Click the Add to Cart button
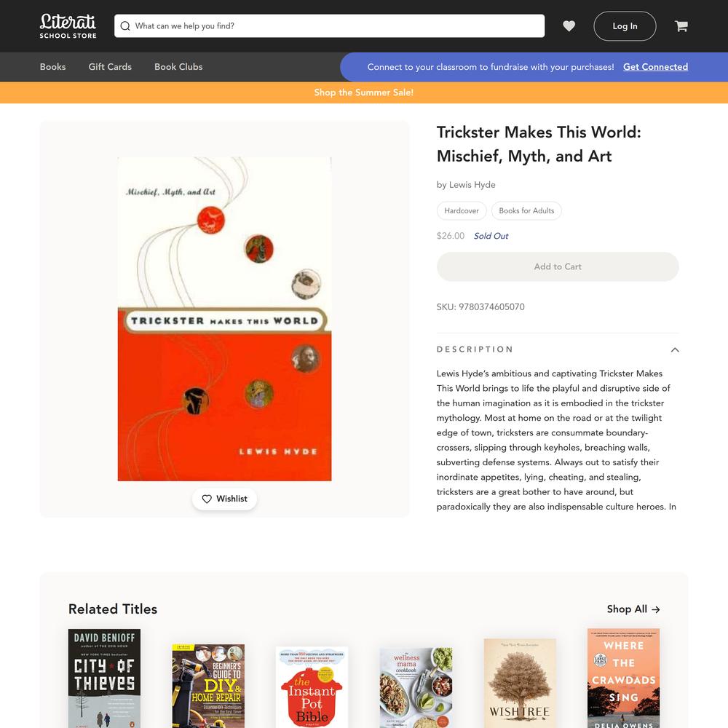728x728 pixels. (558, 266)
